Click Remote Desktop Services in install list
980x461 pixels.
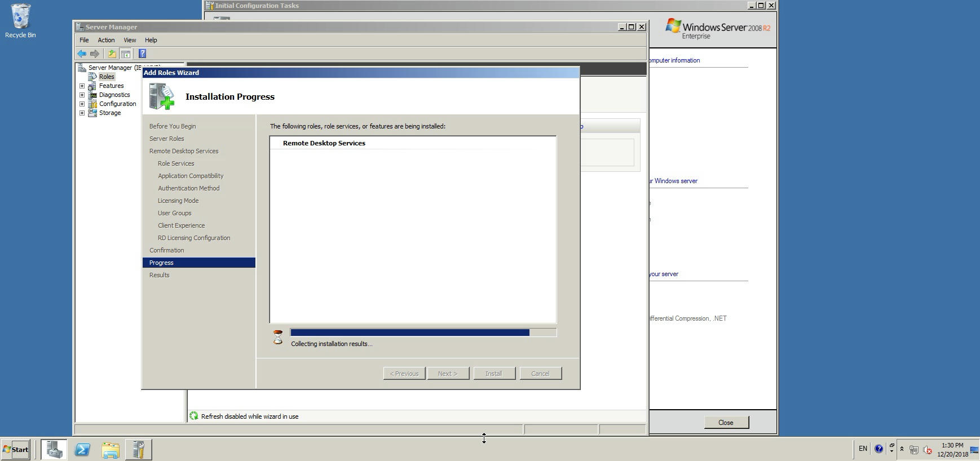pyautogui.click(x=324, y=143)
